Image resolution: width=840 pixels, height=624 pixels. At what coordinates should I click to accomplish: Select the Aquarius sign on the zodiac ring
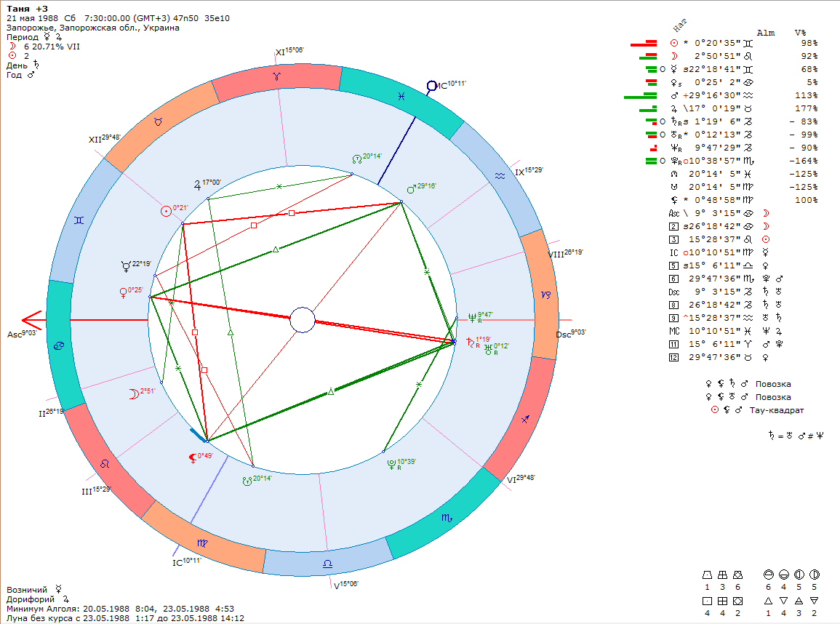click(500, 176)
